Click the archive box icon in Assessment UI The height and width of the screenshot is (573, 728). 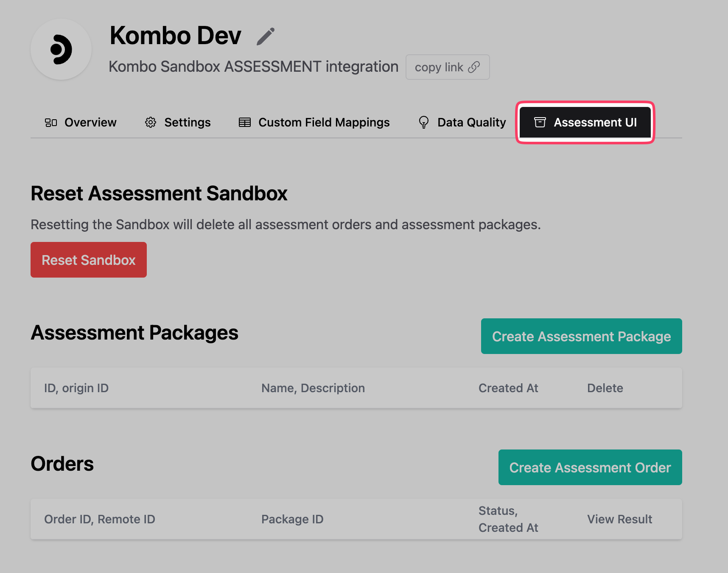pos(540,122)
